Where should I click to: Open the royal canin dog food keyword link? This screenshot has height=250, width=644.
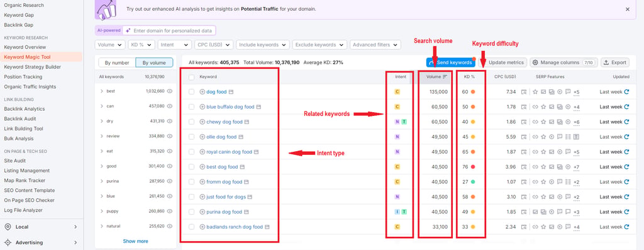coord(229,152)
